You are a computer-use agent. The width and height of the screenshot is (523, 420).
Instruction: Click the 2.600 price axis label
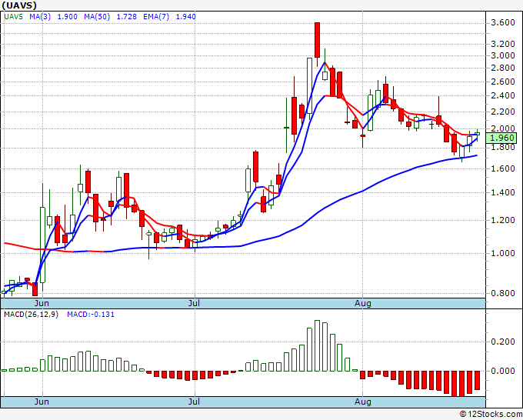point(503,82)
